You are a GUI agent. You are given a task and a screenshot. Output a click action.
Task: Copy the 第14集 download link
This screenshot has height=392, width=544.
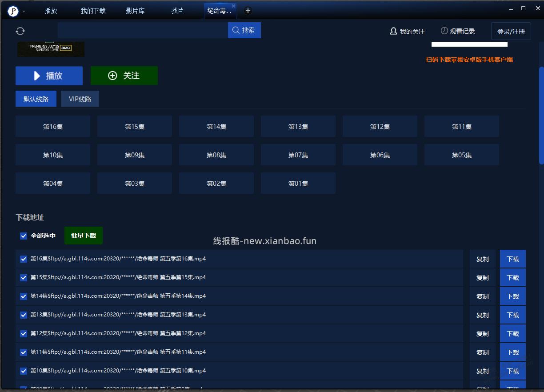coord(483,296)
